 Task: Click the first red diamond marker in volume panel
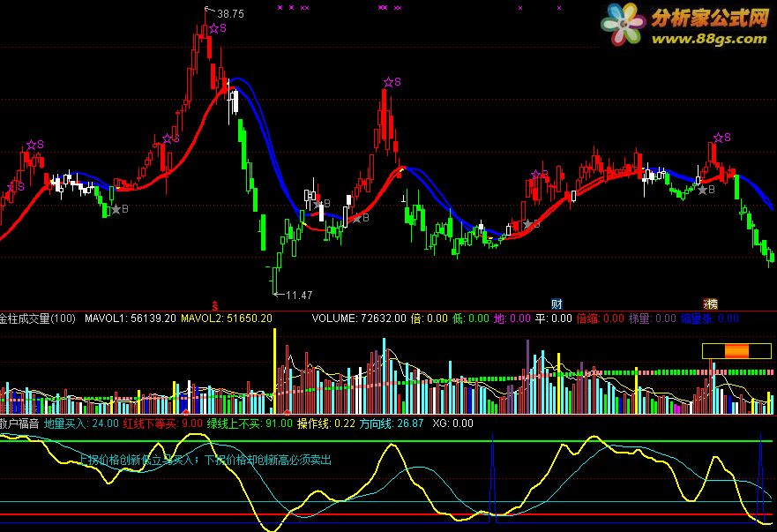click(186, 412)
